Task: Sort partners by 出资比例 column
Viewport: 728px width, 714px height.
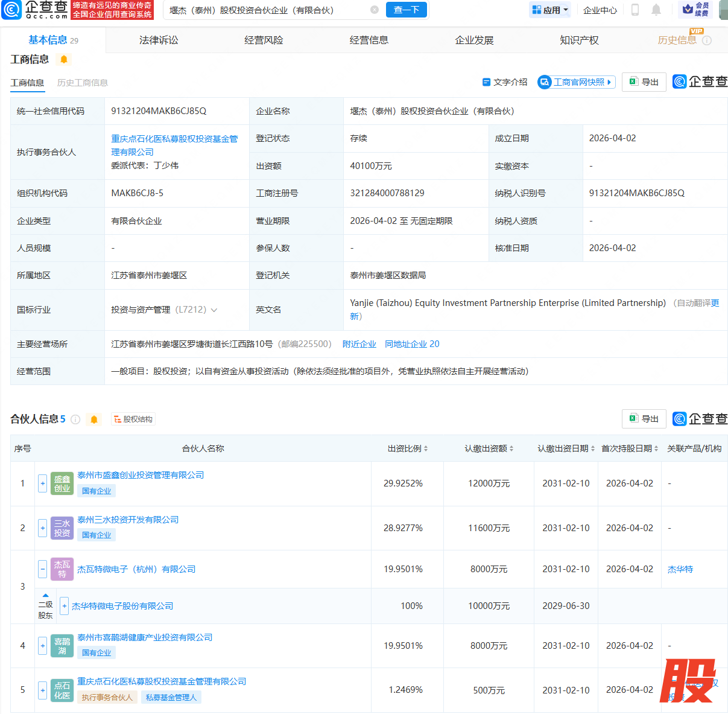Action: 408,448
